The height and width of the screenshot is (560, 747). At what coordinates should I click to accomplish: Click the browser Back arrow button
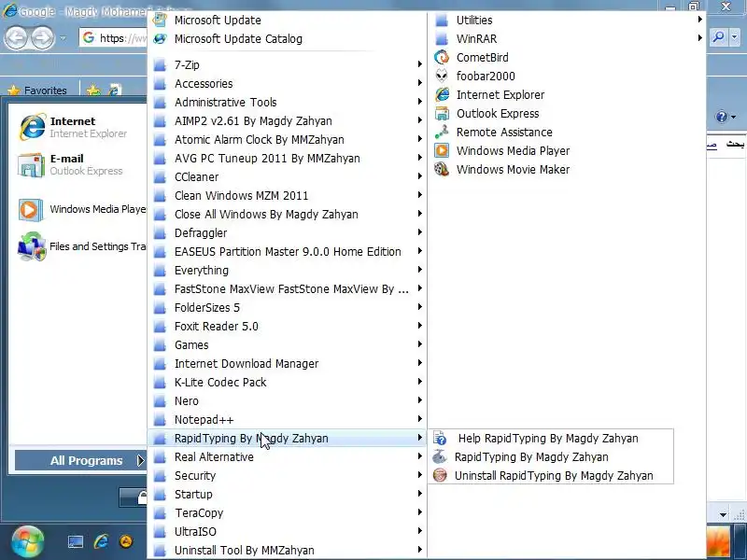point(16,38)
